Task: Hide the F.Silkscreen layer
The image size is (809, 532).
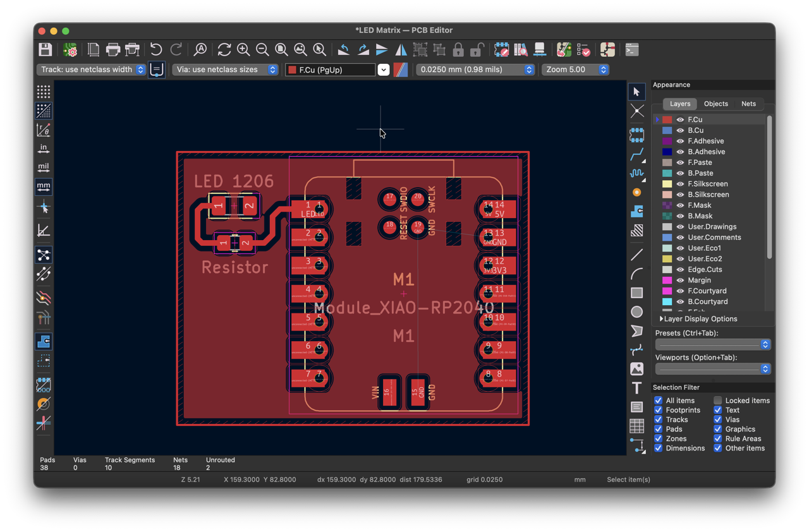Action: [x=680, y=184]
